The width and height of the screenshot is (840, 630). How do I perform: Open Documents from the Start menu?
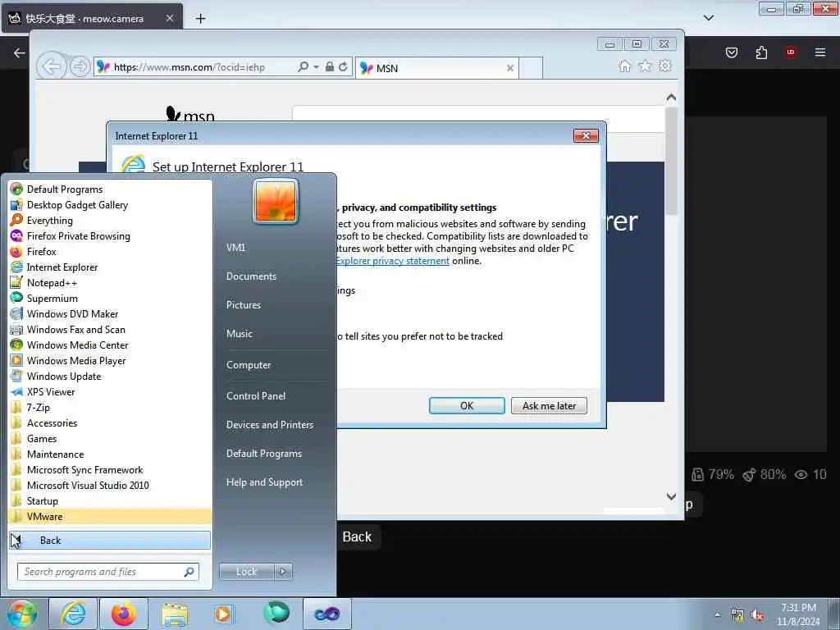tap(251, 276)
